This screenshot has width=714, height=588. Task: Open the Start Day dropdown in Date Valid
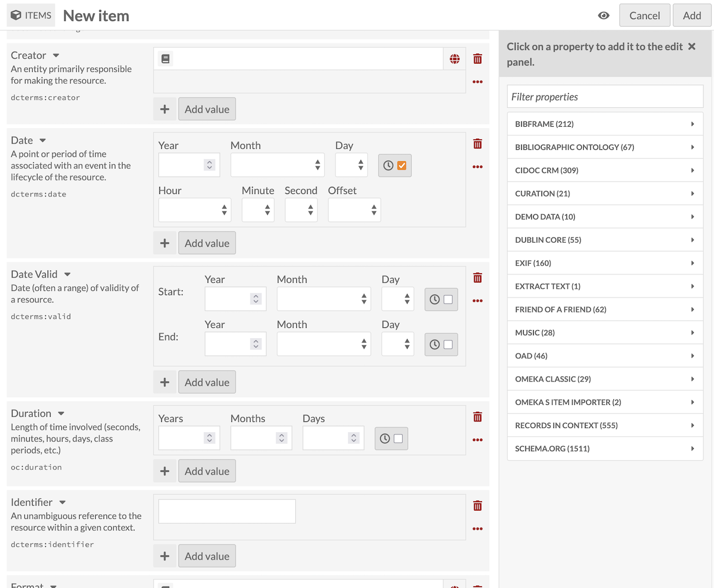[x=397, y=299]
